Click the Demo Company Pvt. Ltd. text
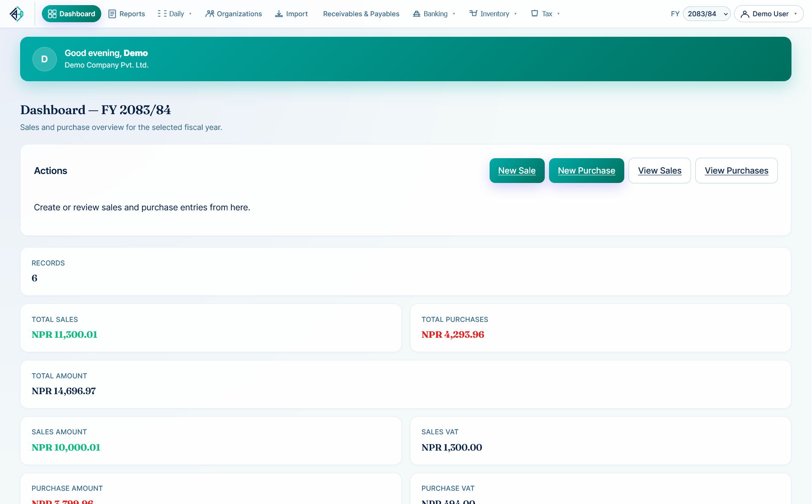Screen dimensions: 812x504 (x=106, y=65)
